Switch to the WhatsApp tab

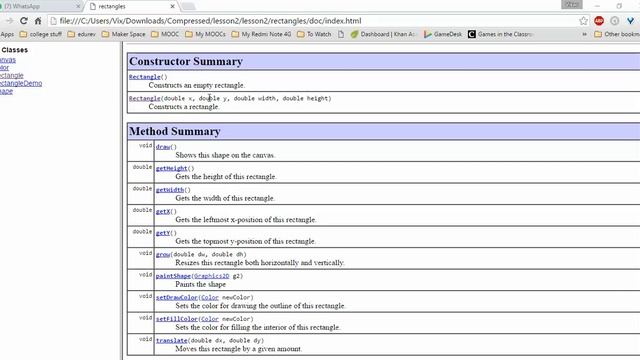pyautogui.click(x=40, y=7)
